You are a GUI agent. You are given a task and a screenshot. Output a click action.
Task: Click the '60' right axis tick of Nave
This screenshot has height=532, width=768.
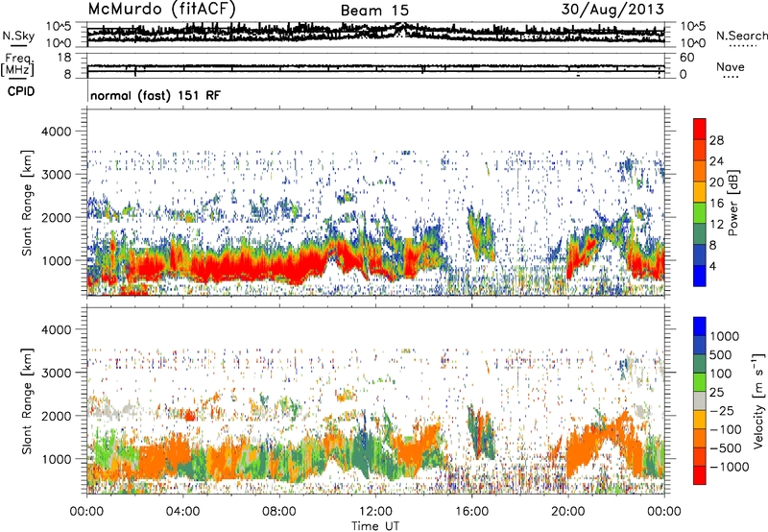(686, 58)
